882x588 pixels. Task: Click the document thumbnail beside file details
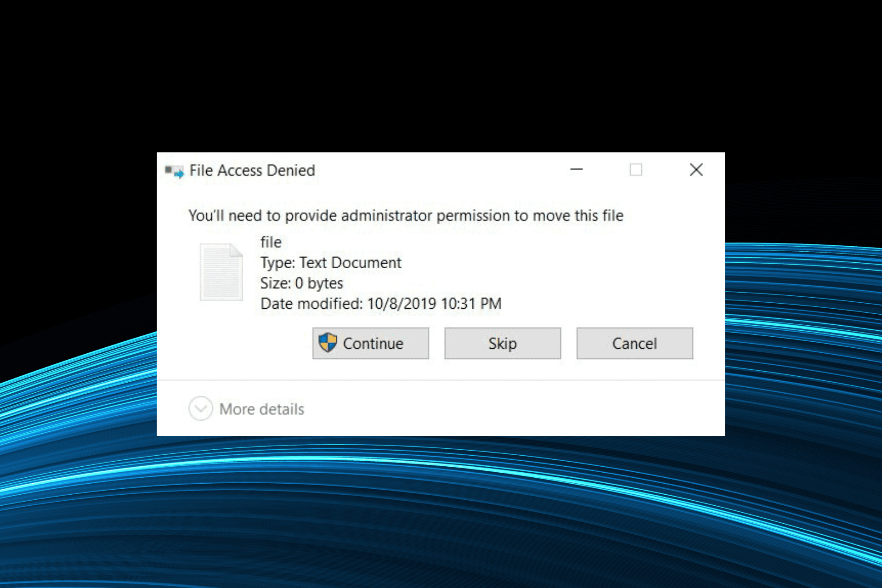point(221,271)
